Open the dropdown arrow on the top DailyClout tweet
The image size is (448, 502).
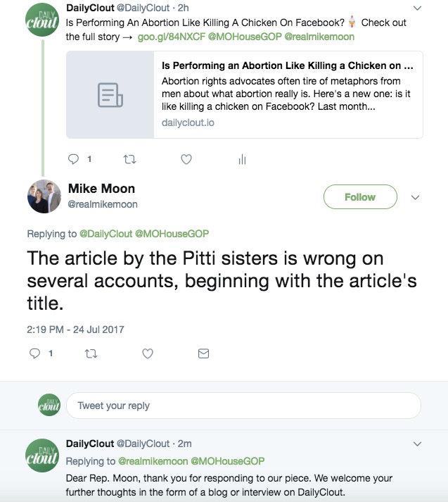click(417, 8)
